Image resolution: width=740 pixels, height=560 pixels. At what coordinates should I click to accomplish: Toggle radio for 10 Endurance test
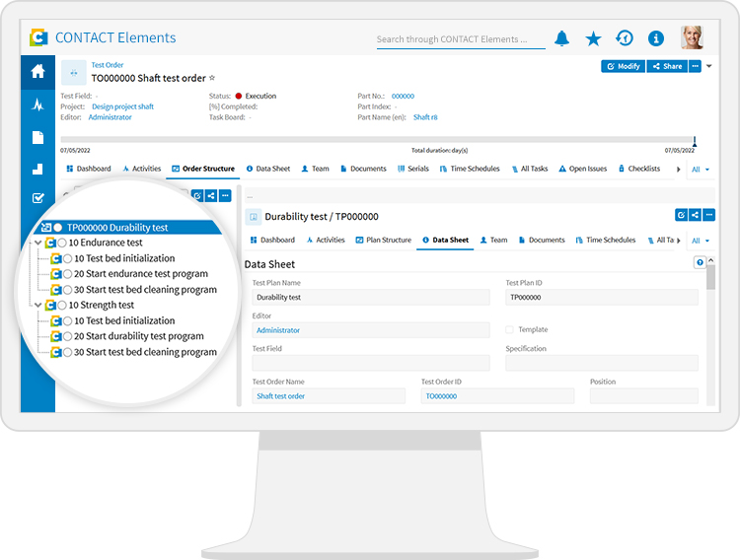(x=62, y=243)
